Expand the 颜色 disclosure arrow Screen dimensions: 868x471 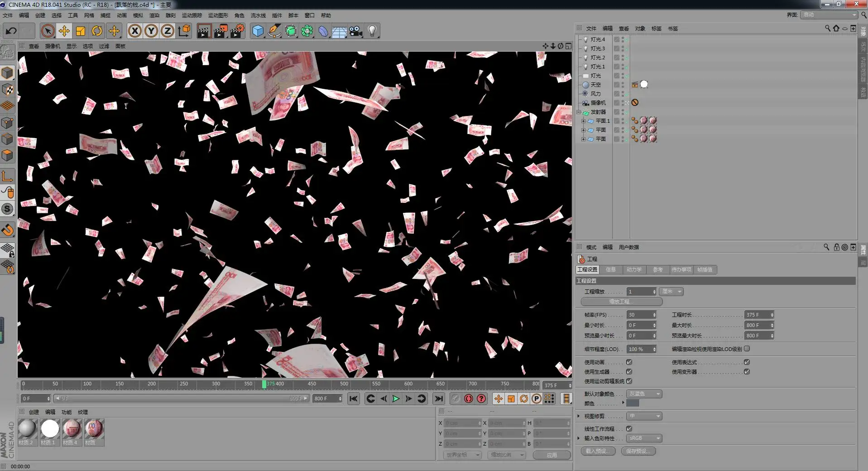[x=623, y=403]
